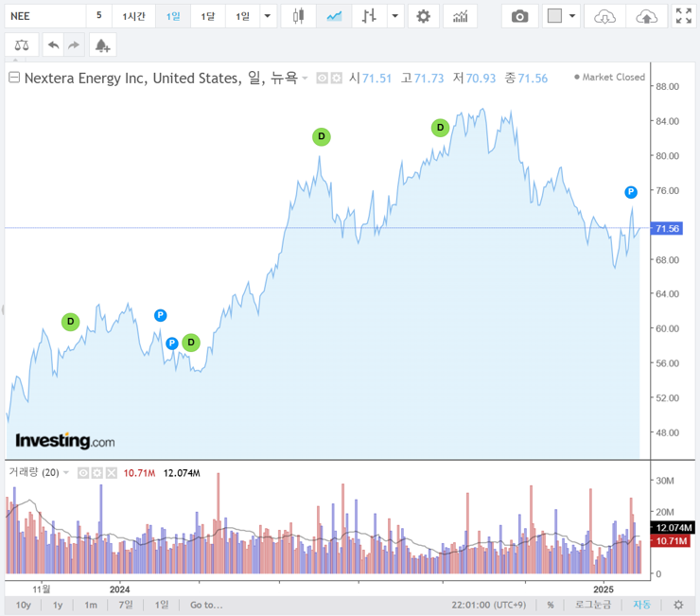Toggle the log scale option (로그눈금)
Viewport: 700px width, 616px height.
(x=593, y=605)
